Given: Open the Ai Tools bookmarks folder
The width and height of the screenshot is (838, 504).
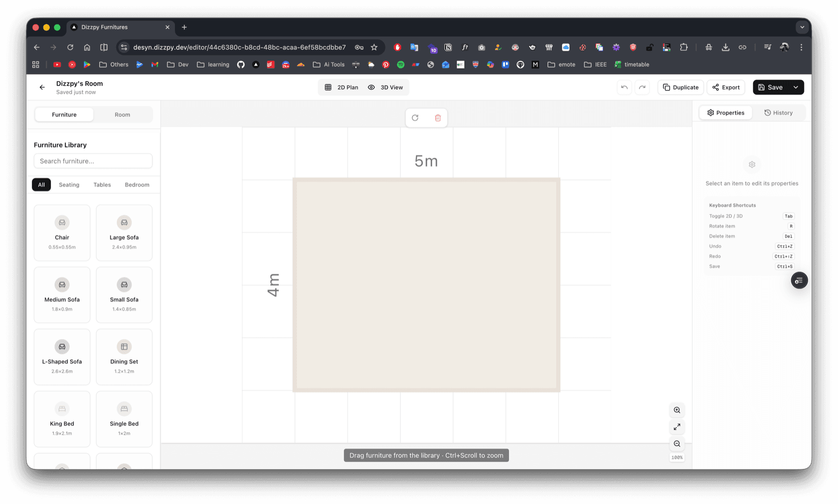Looking at the screenshot, I should [329, 64].
